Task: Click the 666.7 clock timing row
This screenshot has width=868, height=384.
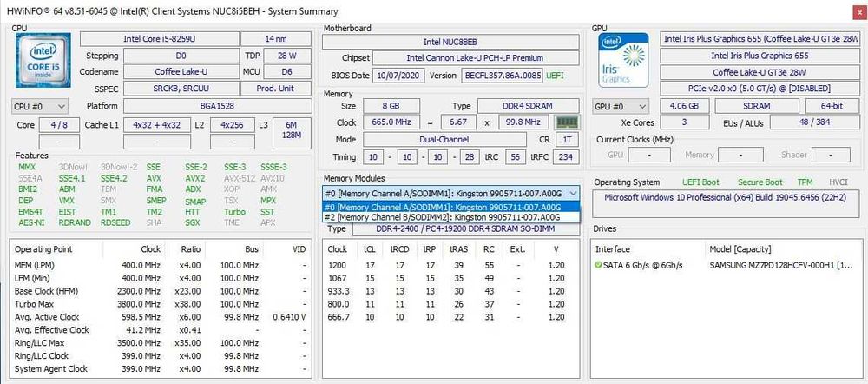Action: click(x=451, y=317)
